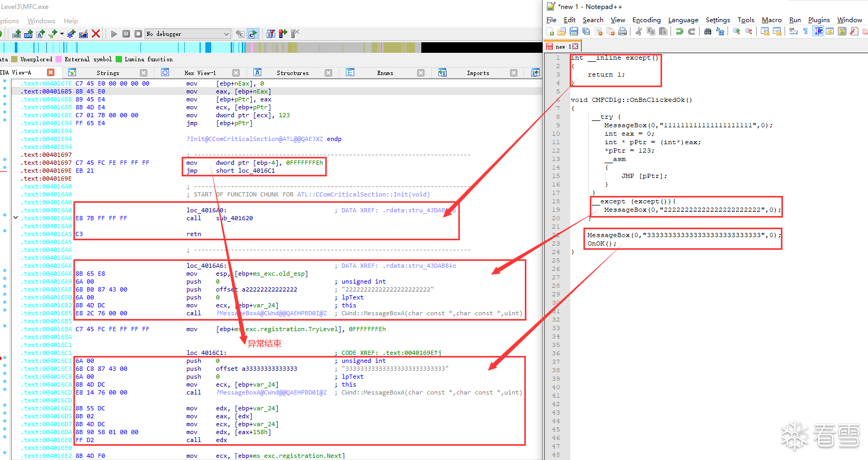868x460 pixels.
Task: Open the Language menu in Notepad++
Action: pos(683,20)
